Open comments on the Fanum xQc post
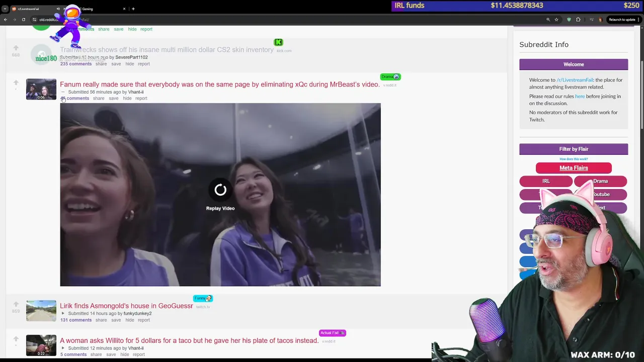The image size is (644, 362). coord(74,99)
